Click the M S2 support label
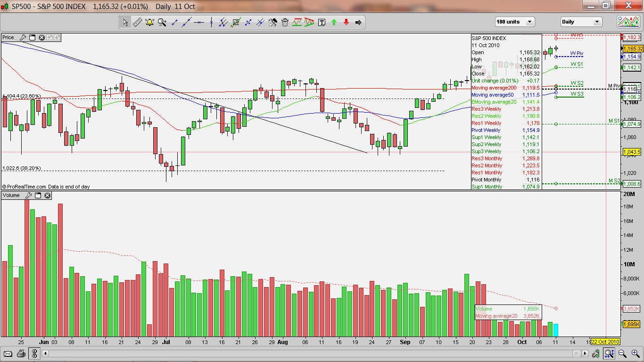 click(614, 181)
